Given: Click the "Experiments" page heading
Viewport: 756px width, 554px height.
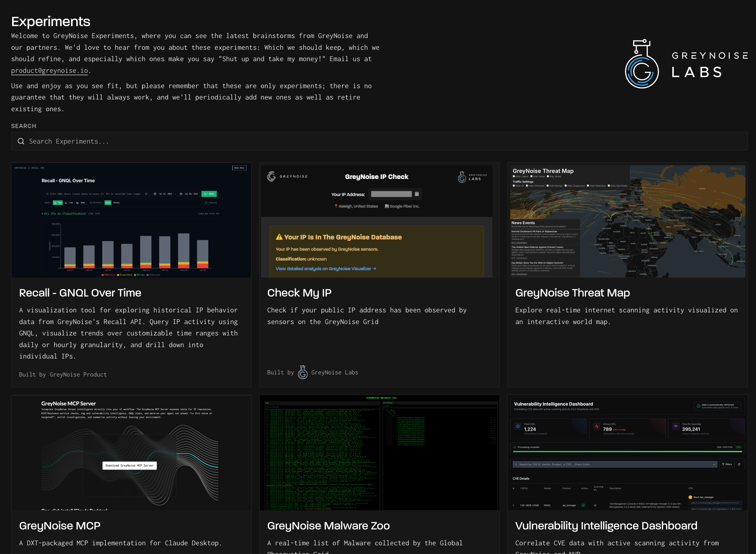Looking at the screenshot, I should tap(51, 22).
